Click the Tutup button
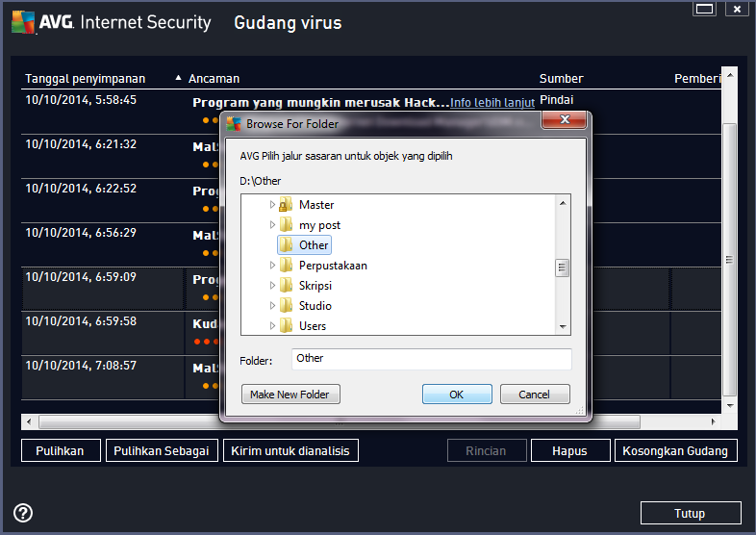The width and height of the screenshot is (756, 535). 691,513
